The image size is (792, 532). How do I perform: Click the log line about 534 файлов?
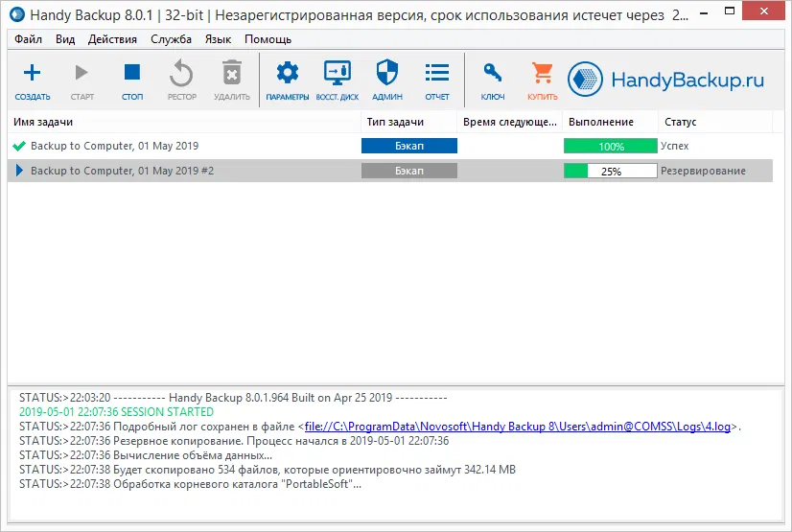268,470
